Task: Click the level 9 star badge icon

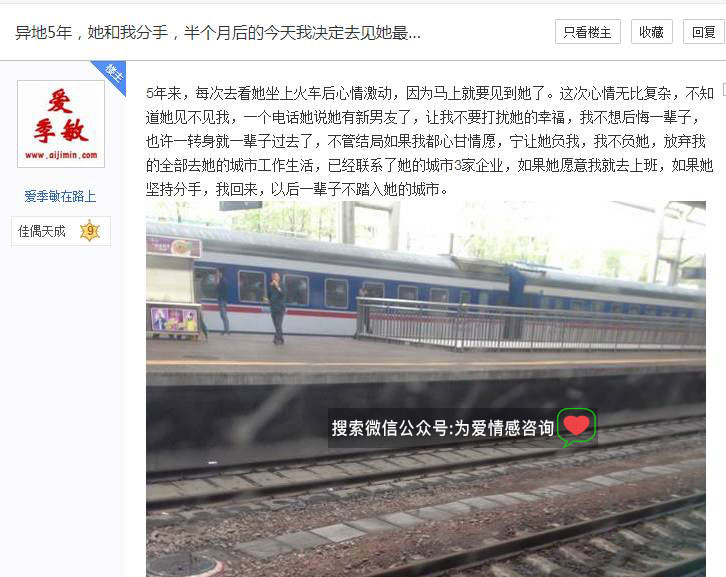Action: coord(90,231)
